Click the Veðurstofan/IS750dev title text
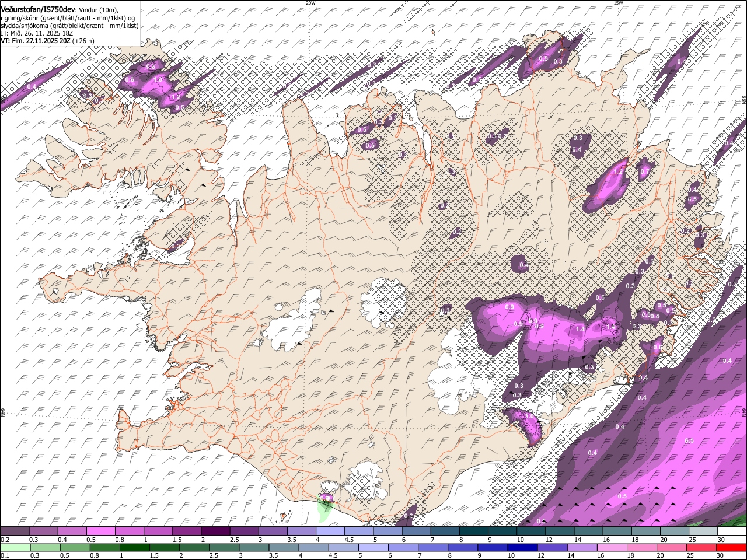This screenshot has width=747, height=560. [x=38, y=10]
